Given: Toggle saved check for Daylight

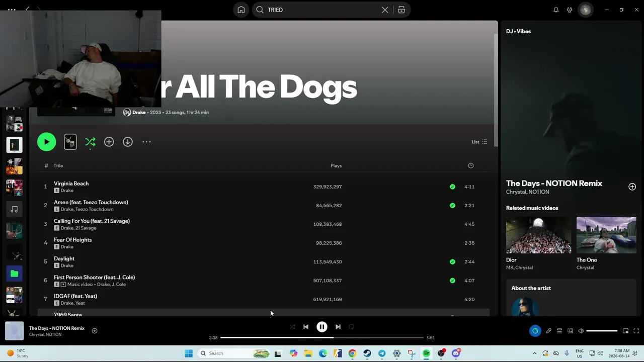Looking at the screenshot, I should 452,261.
